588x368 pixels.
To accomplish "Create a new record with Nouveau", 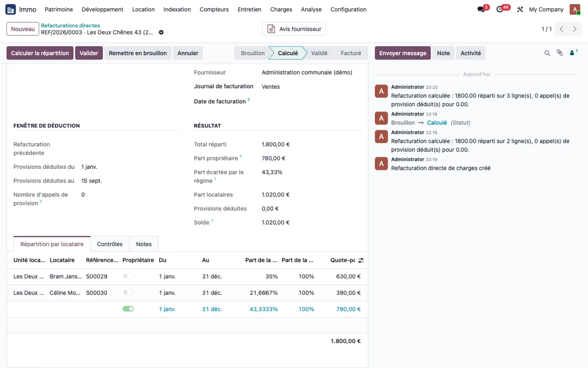I will 23,29.
